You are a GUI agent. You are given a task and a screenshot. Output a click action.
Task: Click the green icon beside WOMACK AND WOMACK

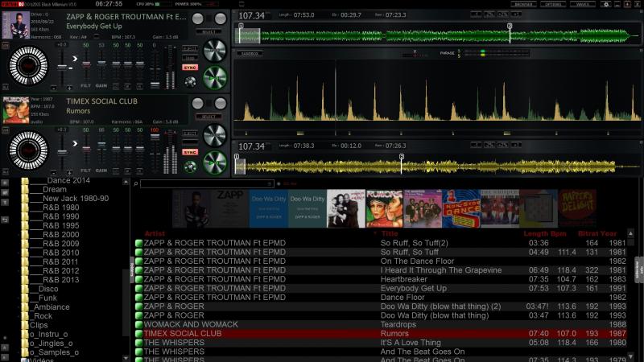pyautogui.click(x=138, y=324)
